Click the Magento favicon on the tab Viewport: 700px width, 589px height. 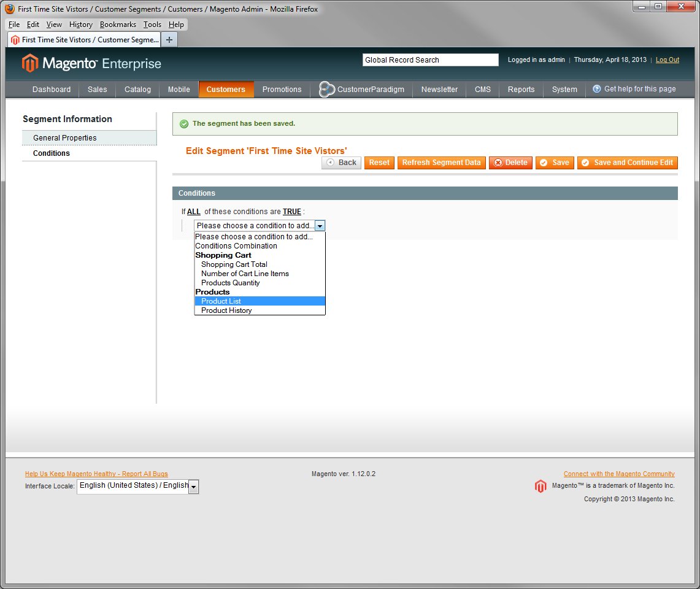click(15, 40)
